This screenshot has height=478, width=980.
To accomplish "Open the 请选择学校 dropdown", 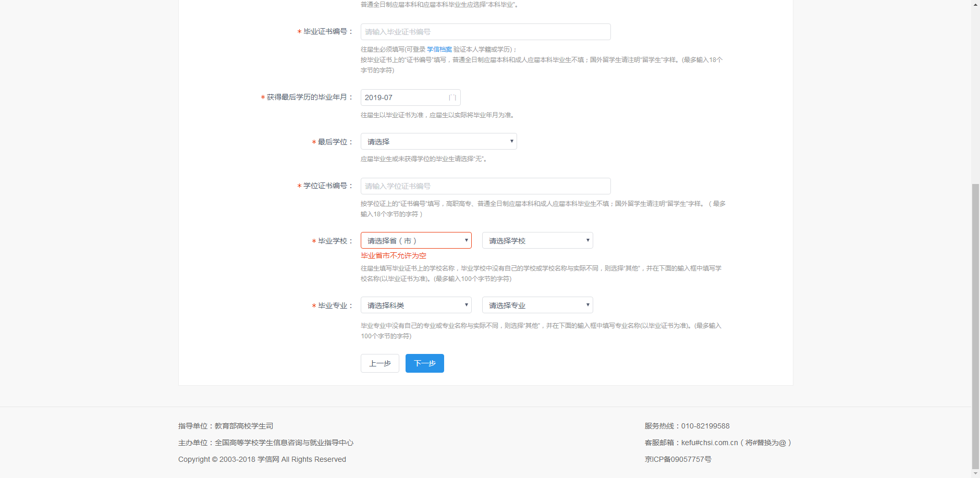I will click(x=537, y=241).
